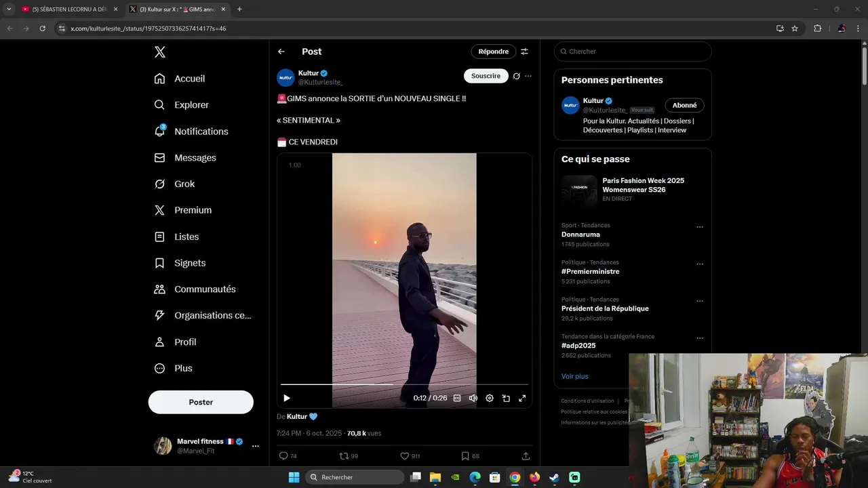The image size is (868, 488).
Task: Open Firefox from taskbar
Action: [534, 477]
